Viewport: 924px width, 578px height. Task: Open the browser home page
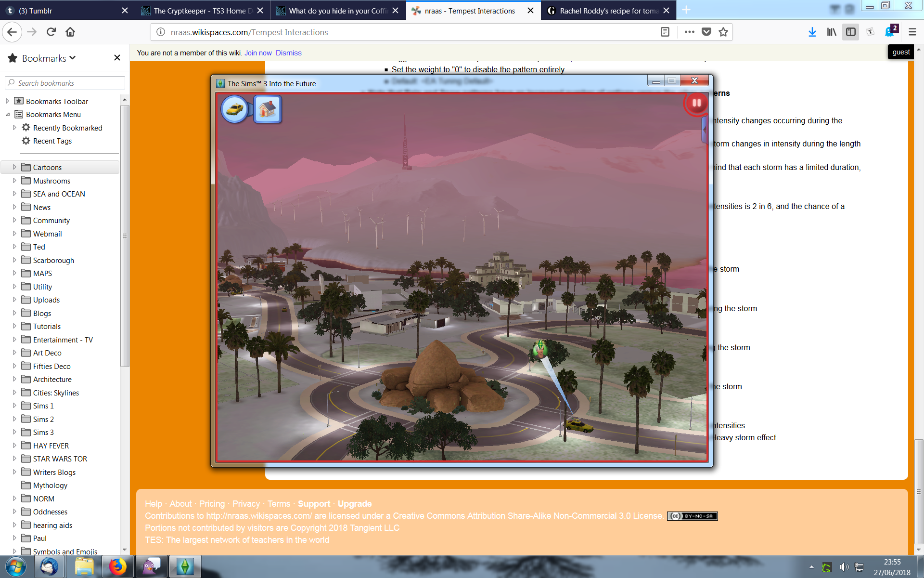pyautogui.click(x=70, y=32)
